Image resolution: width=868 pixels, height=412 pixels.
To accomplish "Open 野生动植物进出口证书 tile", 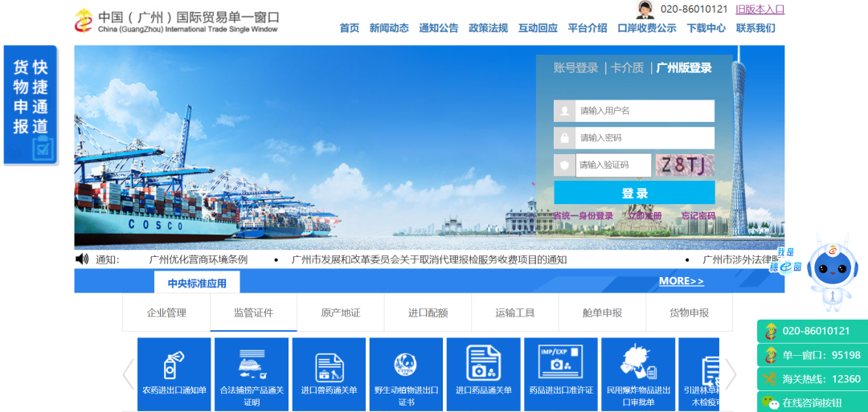I will click(x=407, y=374).
